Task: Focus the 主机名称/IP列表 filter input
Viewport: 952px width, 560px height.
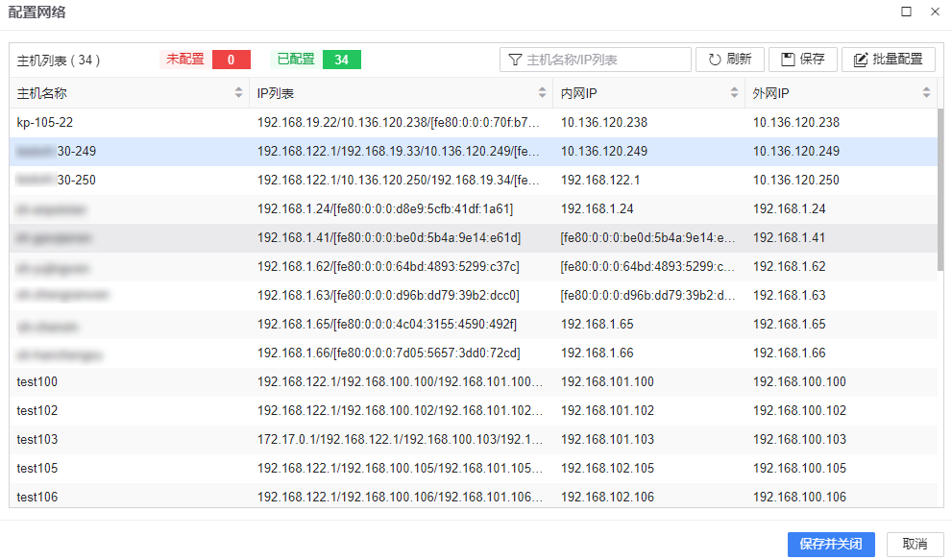Action: (595, 60)
